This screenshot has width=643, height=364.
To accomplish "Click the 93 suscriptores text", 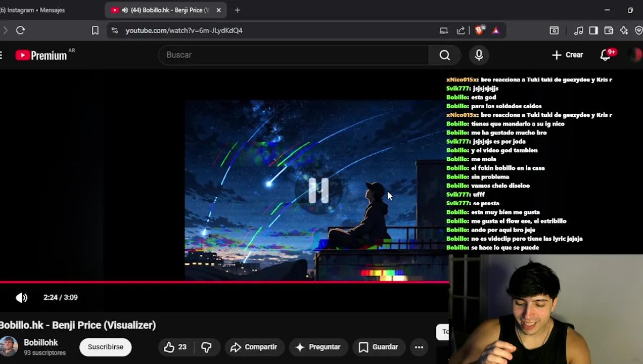I will point(44,353).
